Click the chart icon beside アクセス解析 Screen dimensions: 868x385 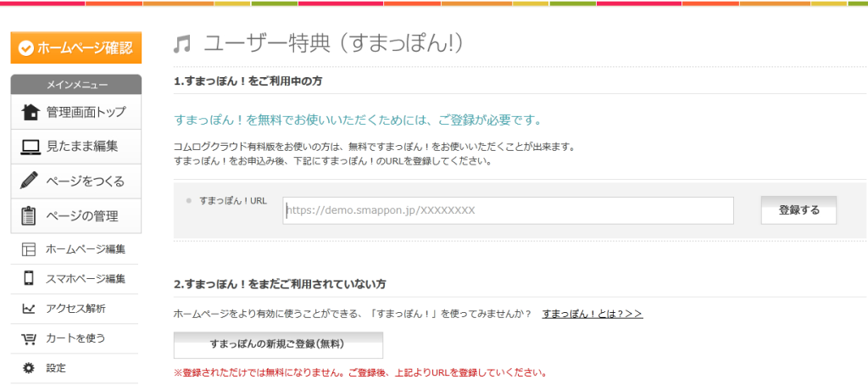pos(29,309)
